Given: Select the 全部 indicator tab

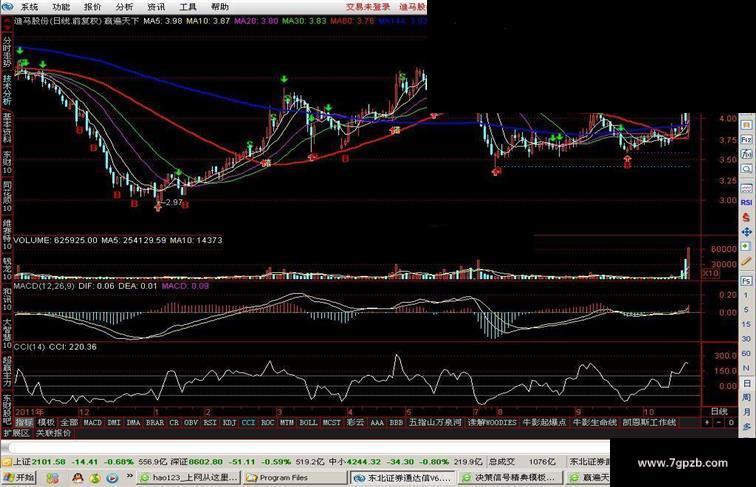Looking at the screenshot, I should pyautogui.click(x=69, y=422).
